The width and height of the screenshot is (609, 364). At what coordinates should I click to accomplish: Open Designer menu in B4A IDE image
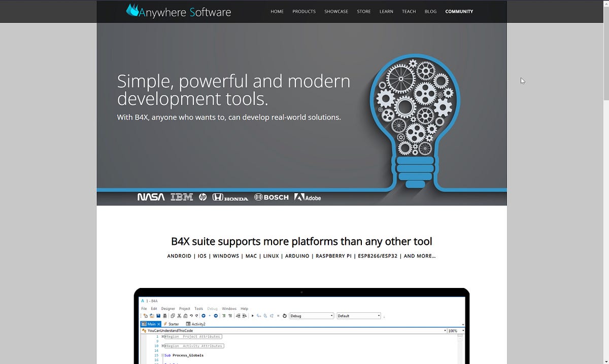click(168, 309)
